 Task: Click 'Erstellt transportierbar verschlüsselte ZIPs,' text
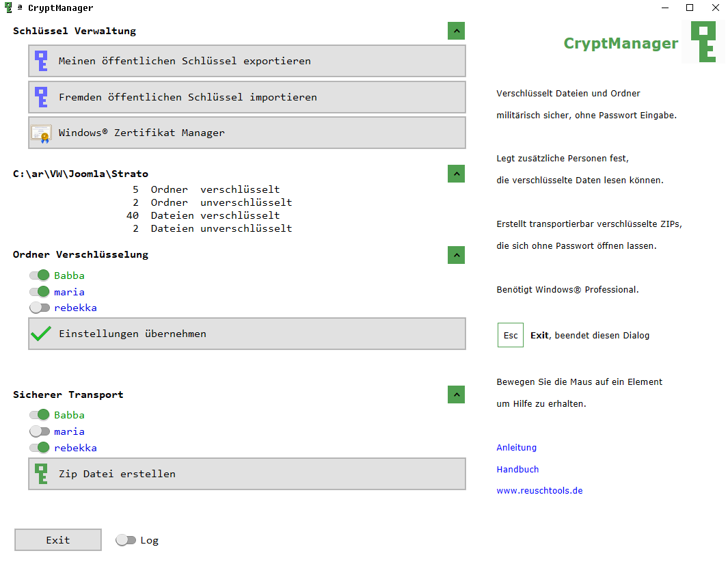click(589, 224)
